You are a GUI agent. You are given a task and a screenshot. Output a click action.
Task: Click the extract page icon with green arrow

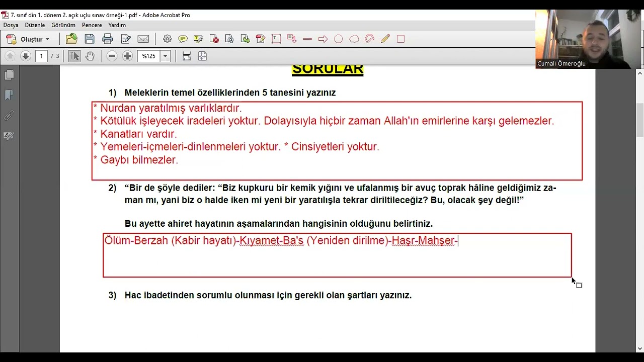[x=245, y=39]
